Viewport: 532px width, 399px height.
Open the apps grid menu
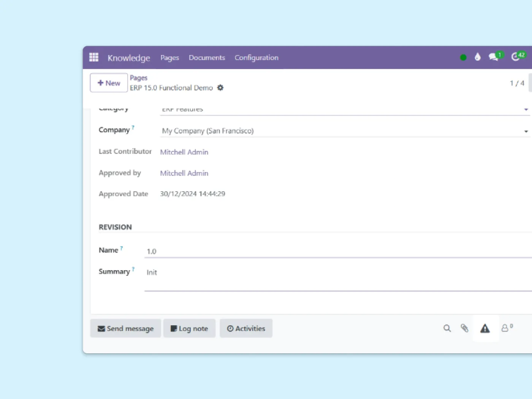[x=94, y=58]
